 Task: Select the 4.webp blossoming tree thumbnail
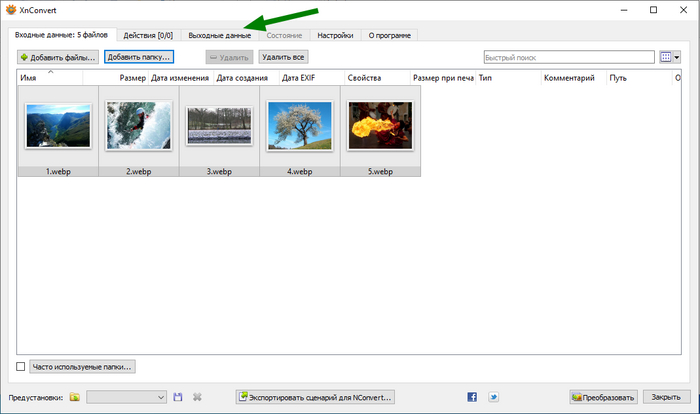(300, 125)
